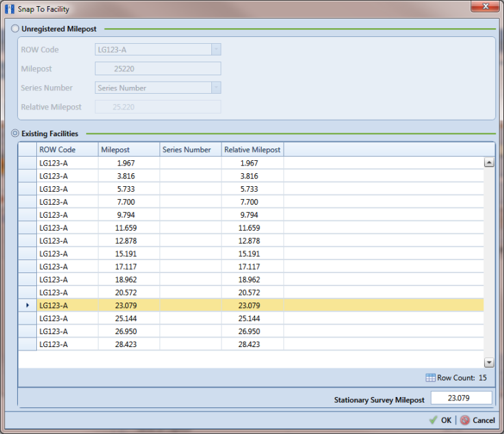504x434 pixels.
Task: Select row with milepost 25.144
Action: (x=251, y=318)
